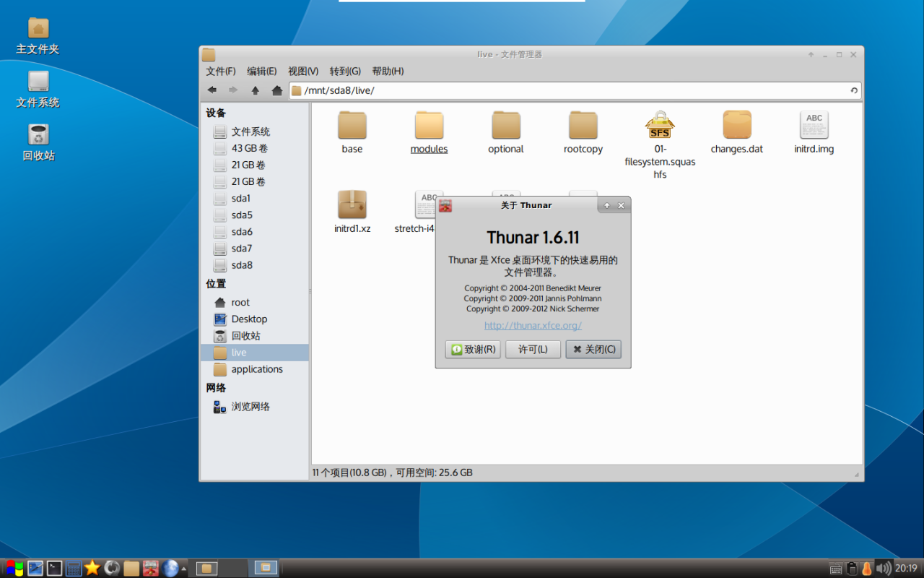Screen dimensions: 924x578
Task: Click the keyboard icon in system tray
Action: tap(836, 569)
